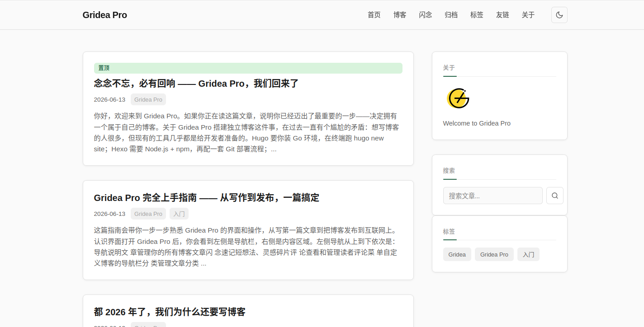This screenshot has height=327, width=644.
Task: Open the 标签 nav item in header
Action: pyautogui.click(x=477, y=15)
